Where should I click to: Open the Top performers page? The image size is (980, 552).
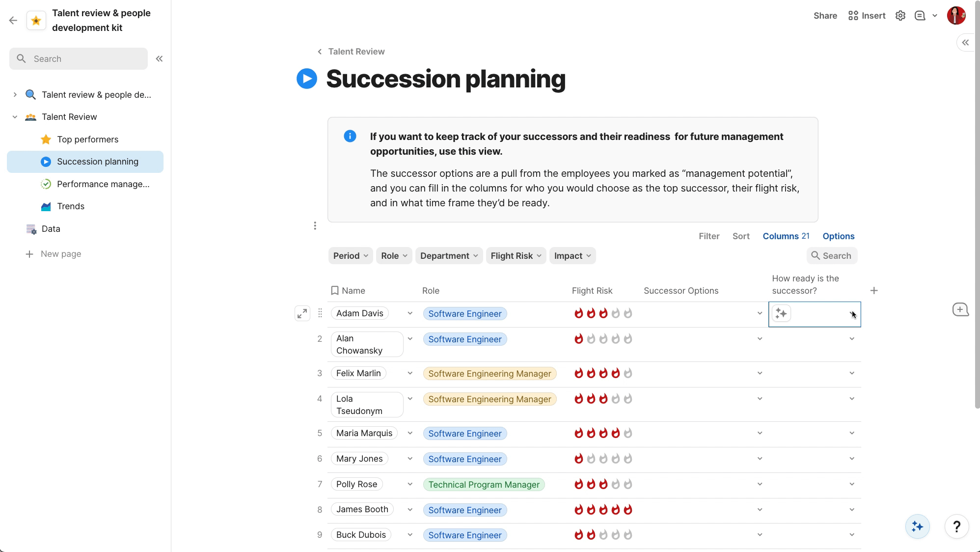[x=87, y=139]
